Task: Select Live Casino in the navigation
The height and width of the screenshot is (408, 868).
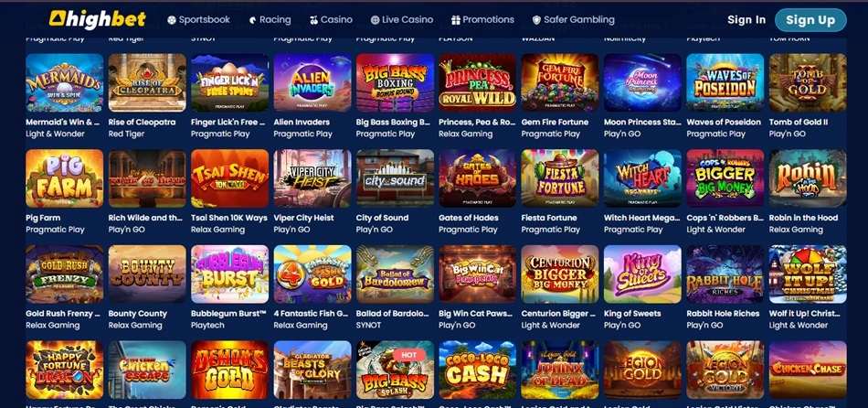Action: 402,19
